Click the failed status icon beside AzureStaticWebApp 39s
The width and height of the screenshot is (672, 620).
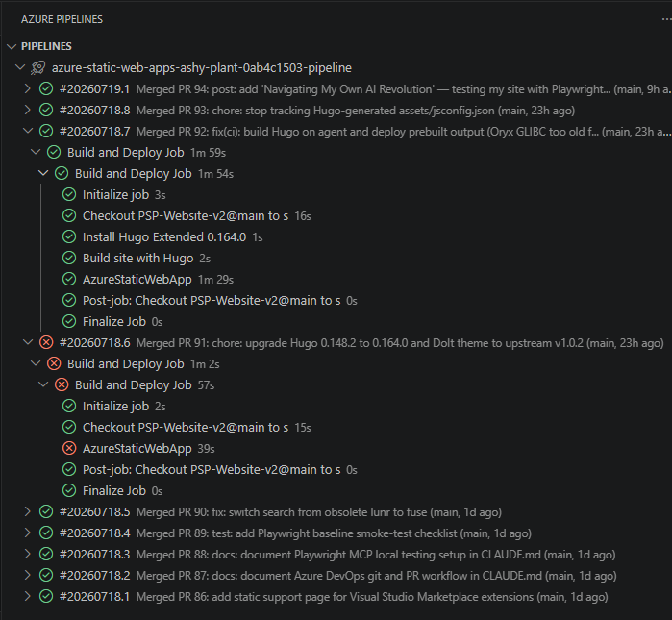[x=69, y=448]
